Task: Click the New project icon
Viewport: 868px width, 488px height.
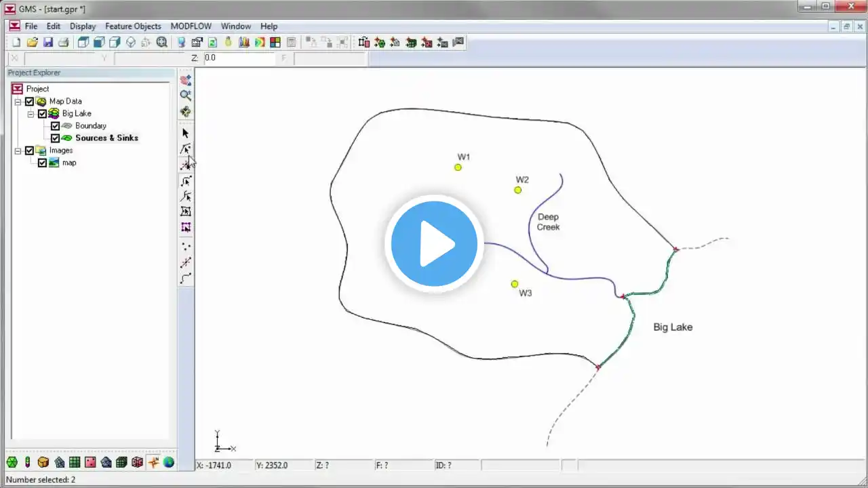Action: pos(16,42)
